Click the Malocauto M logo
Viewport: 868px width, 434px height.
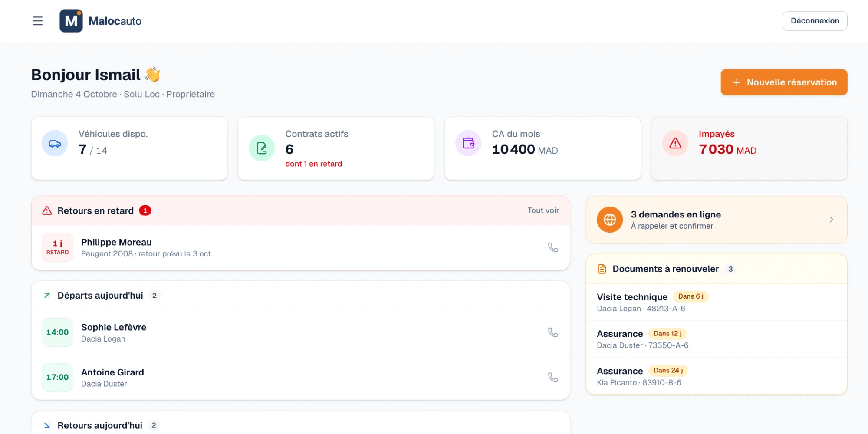tap(71, 21)
